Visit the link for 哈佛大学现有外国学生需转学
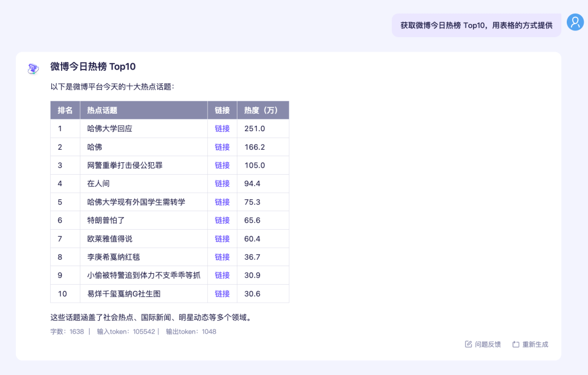The height and width of the screenshot is (375, 588). pos(222,202)
